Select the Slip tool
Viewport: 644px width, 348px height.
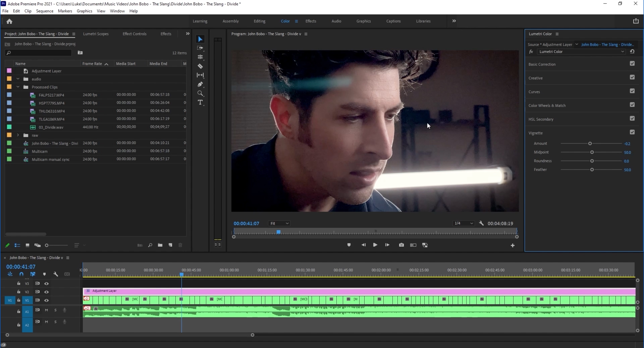200,75
